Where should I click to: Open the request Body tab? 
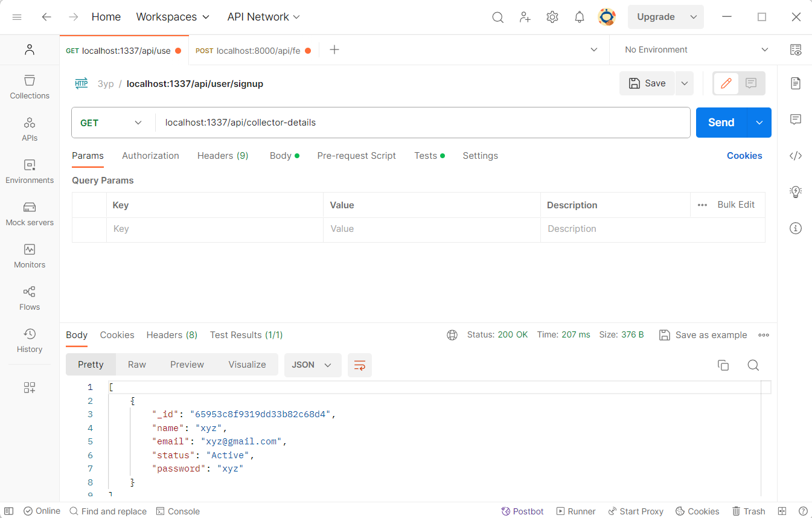tap(284, 156)
